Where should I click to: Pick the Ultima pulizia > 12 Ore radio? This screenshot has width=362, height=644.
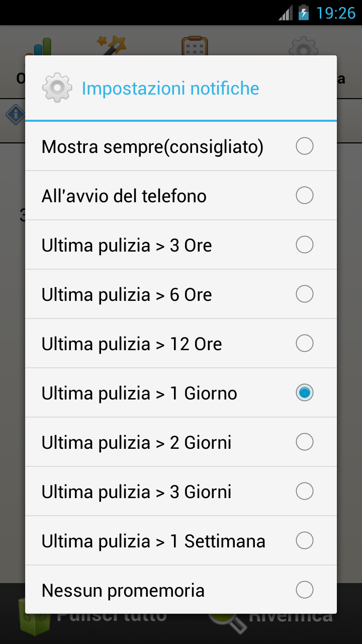(x=305, y=344)
